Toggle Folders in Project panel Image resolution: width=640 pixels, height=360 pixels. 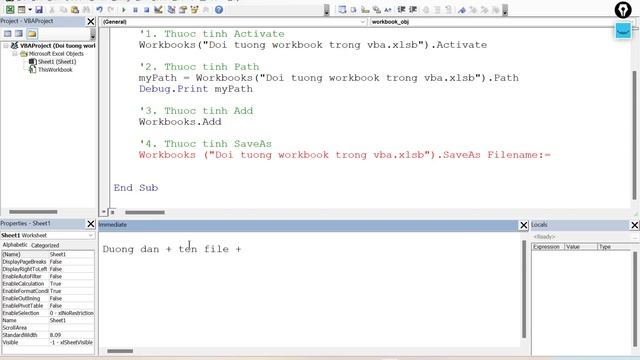click(x=32, y=33)
